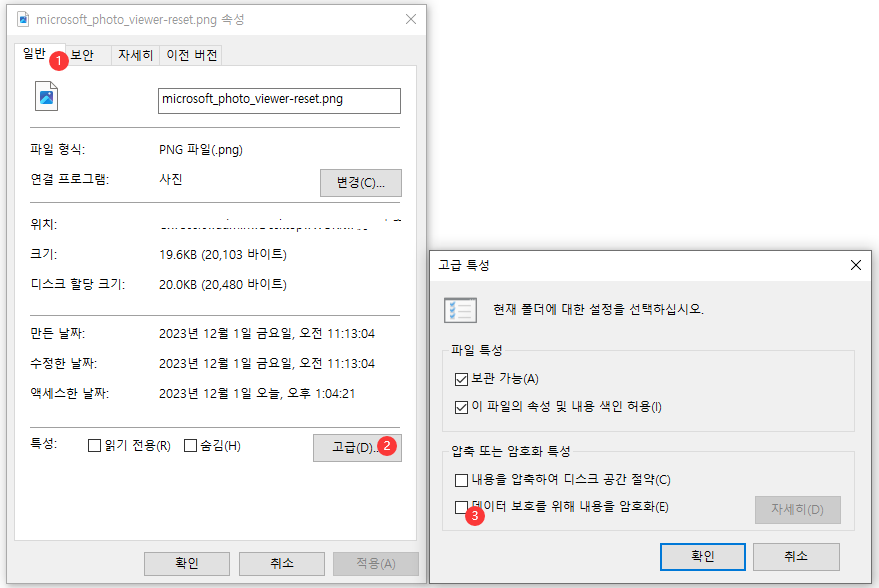The image size is (879, 588).
Task: Select the 이전 버전 tab
Action: tap(190, 55)
